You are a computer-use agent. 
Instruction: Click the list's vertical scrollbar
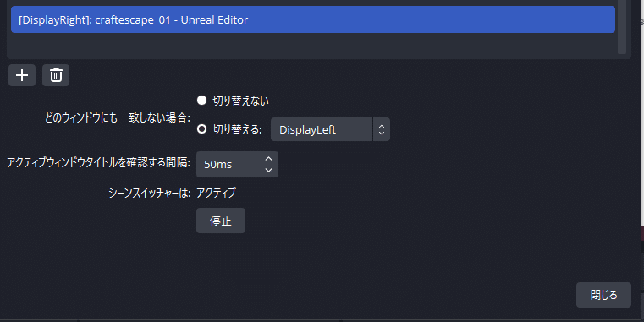tap(622, 27)
